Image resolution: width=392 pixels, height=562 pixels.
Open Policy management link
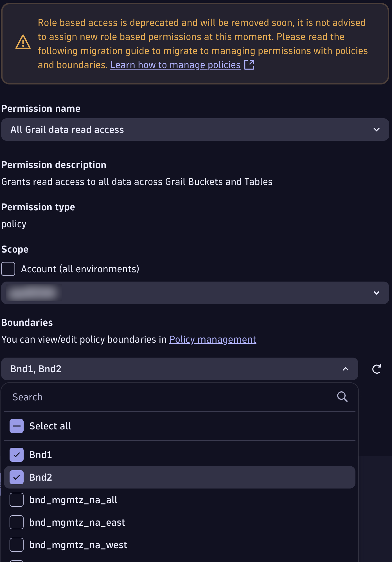[x=213, y=339]
